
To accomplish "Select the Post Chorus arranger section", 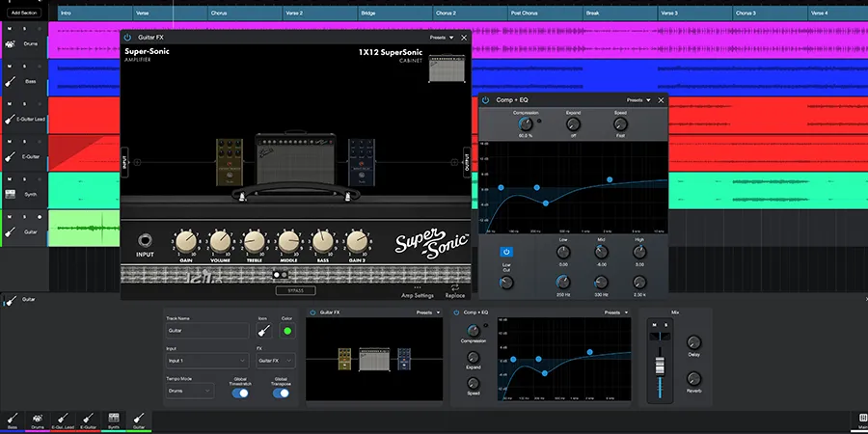I will pyautogui.click(x=545, y=14).
